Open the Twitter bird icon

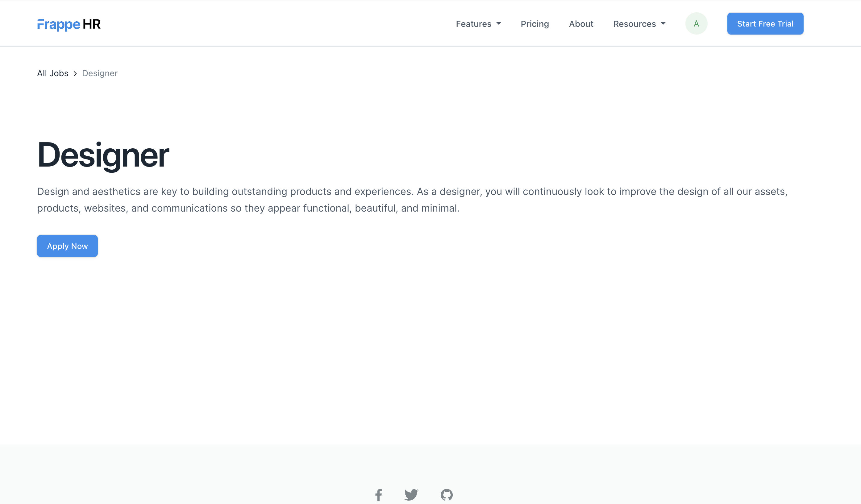[x=411, y=495]
